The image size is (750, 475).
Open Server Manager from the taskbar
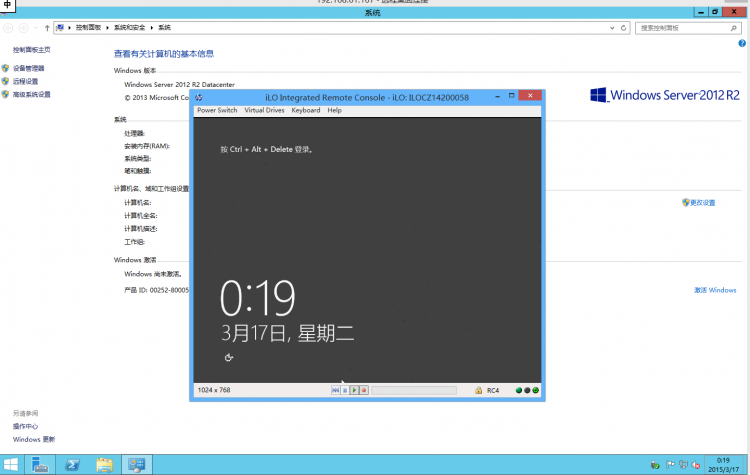pos(40,464)
